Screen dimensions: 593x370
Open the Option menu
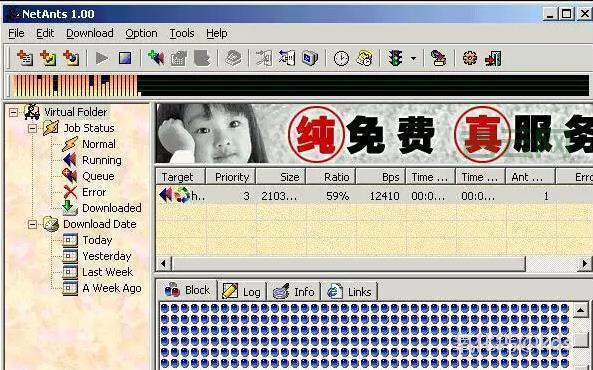[x=141, y=33]
